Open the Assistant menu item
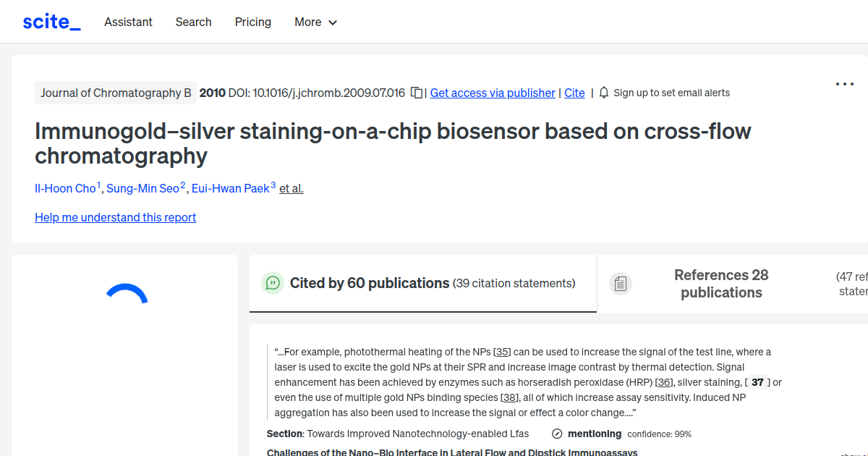The height and width of the screenshot is (456, 868). coord(128,22)
